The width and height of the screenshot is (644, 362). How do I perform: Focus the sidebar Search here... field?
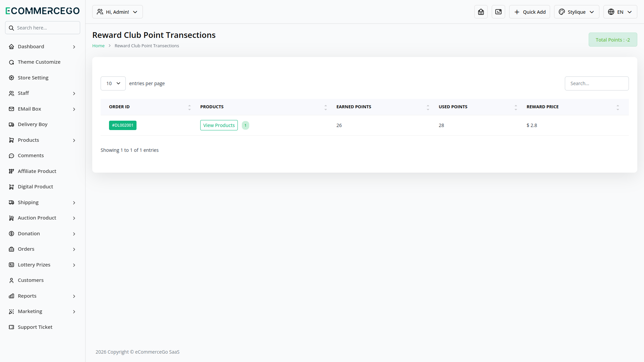click(x=43, y=28)
